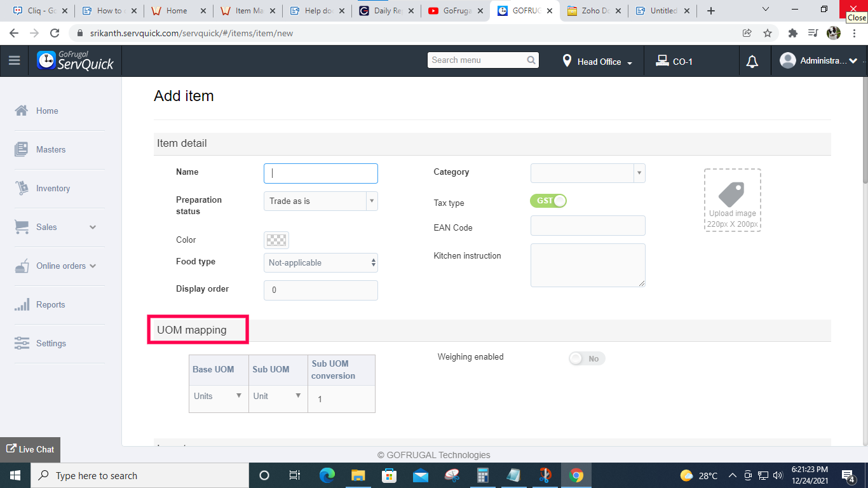Open the Head Office location dropdown
The height and width of the screenshot is (488, 868).
tap(598, 62)
